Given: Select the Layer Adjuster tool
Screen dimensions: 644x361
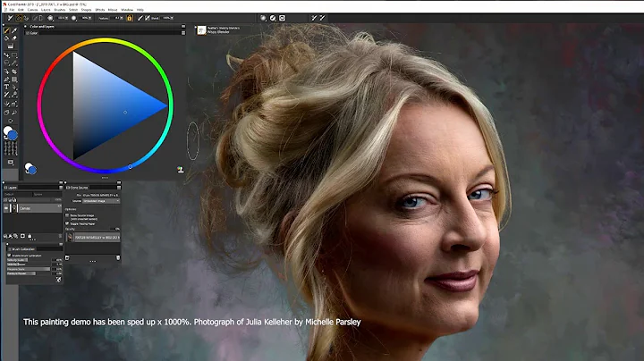Looking at the screenshot, I should (x=6, y=55).
